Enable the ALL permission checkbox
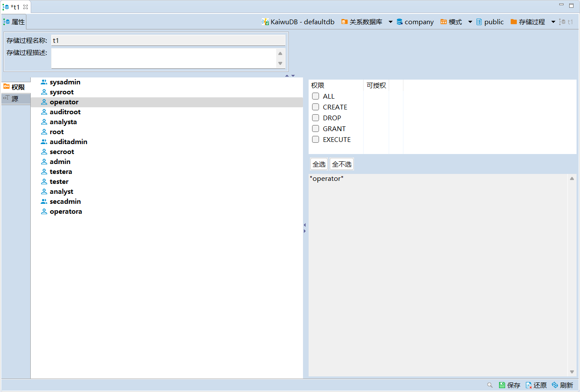The width and height of the screenshot is (580, 392). 316,96
